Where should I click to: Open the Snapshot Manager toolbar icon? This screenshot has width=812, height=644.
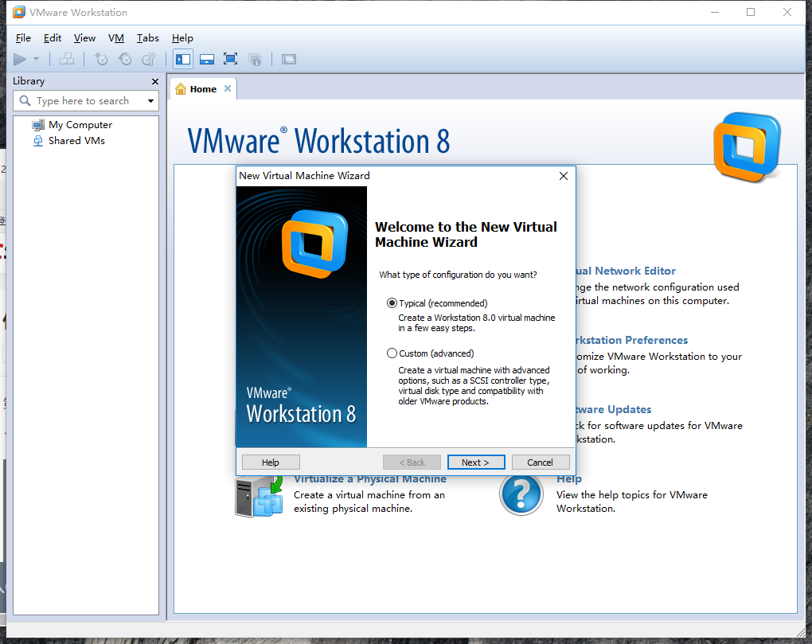point(149,59)
